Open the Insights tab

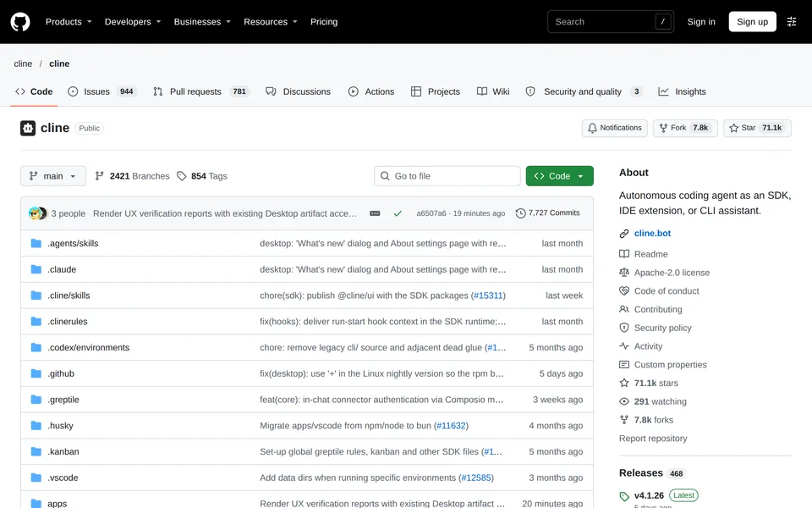pyautogui.click(x=683, y=91)
